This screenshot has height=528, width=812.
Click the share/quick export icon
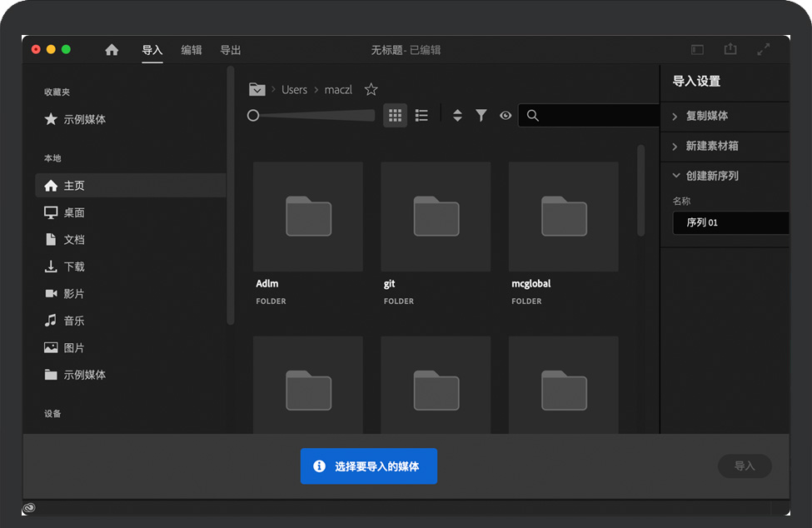pyautogui.click(x=730, y=50)
